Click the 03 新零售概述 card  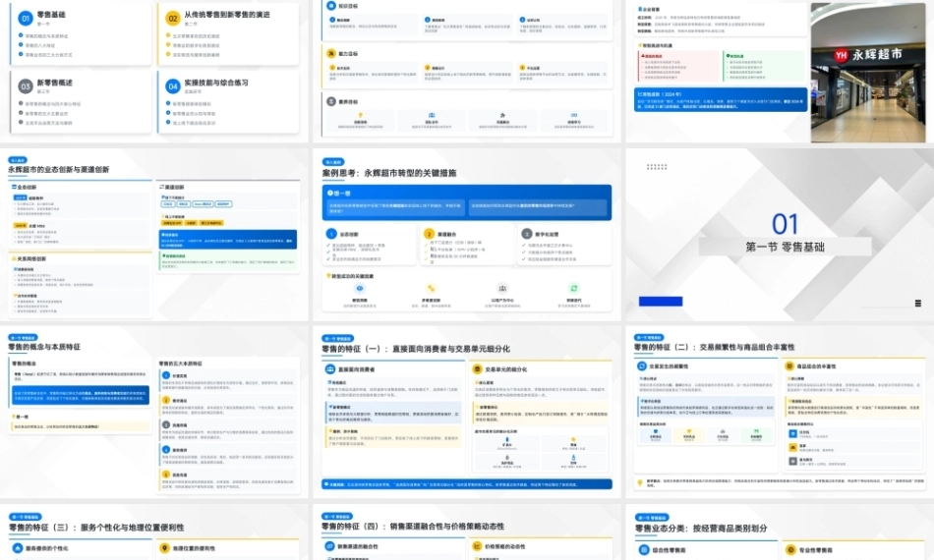pos(81,102)
